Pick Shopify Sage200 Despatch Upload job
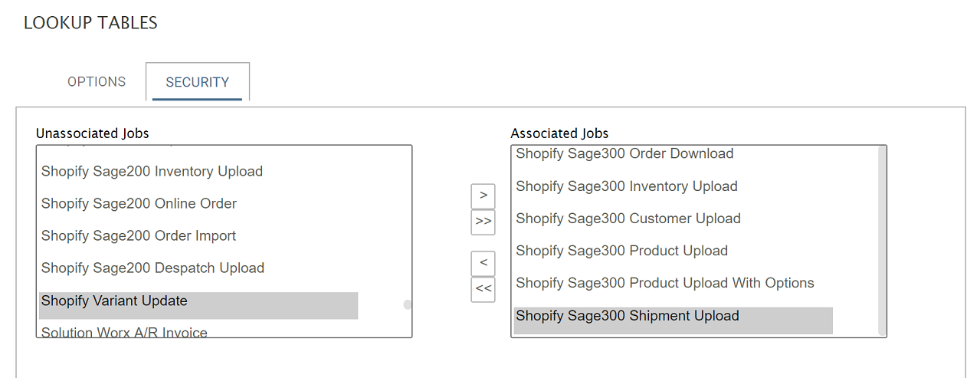 point(152,268)
